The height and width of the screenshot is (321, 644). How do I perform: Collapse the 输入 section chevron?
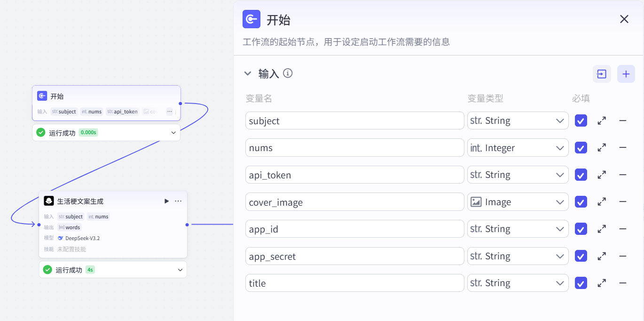point(248,73)
